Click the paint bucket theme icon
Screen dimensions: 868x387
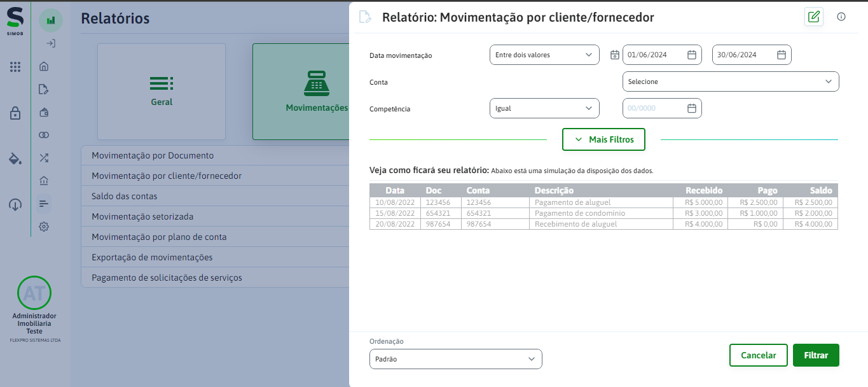click(15, 158)
